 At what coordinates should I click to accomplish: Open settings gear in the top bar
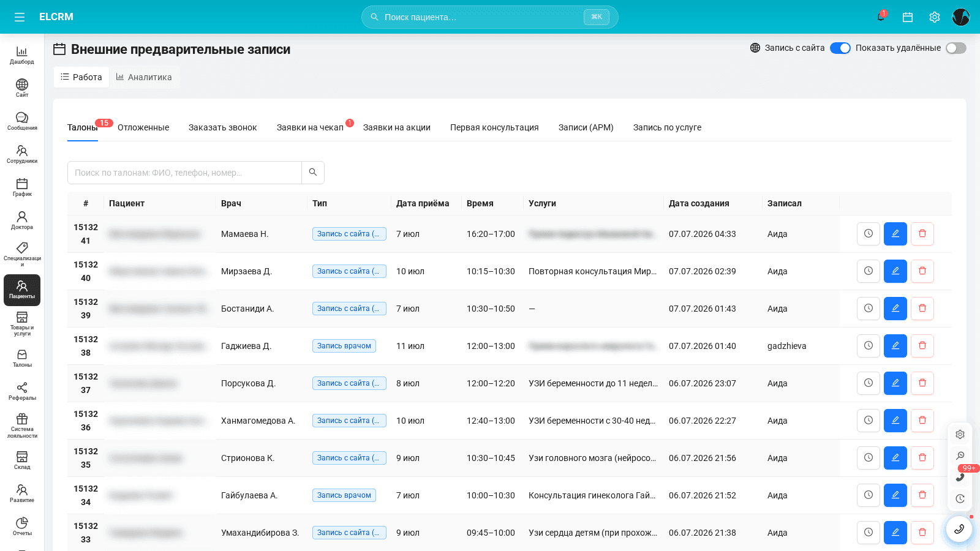pos(934,17)
